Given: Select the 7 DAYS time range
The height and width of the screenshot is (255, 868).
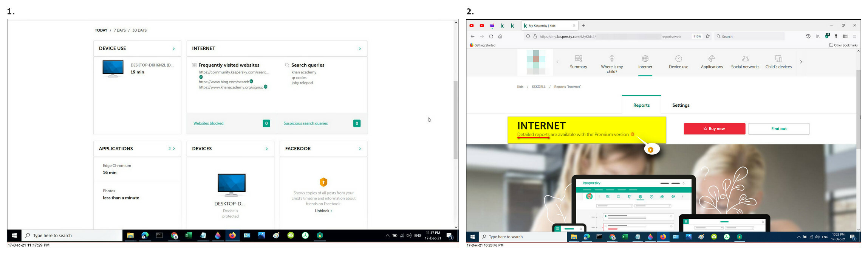Looking at the screenshot, I should (120, 30).
